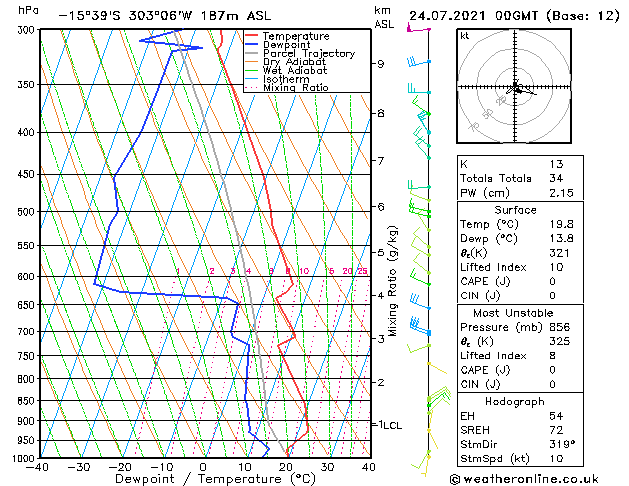This screenshot has width=629, height=486.
Task: Click Most Unstable theta-e value 325
Action: point(559,341)
